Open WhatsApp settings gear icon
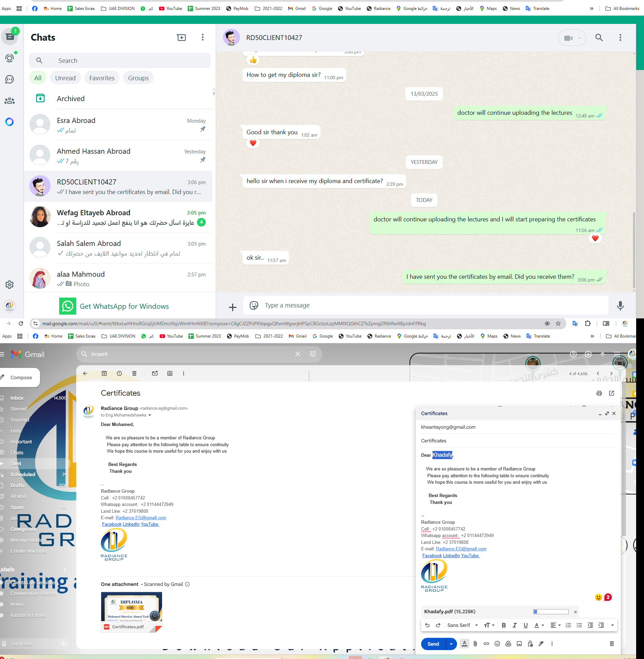This screenshot has width=644, height=659. (10, 285)
